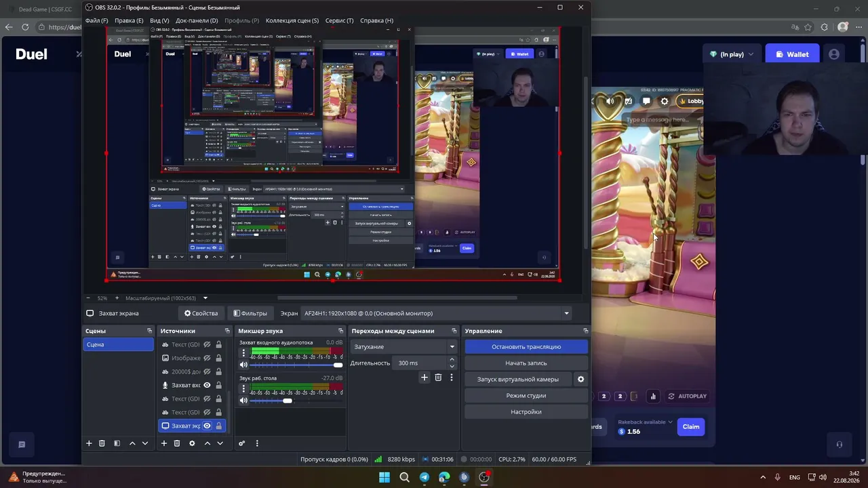The image size is (868, 488).
Task: Remove selected scene with trash icon
Action: coord(102,443)
